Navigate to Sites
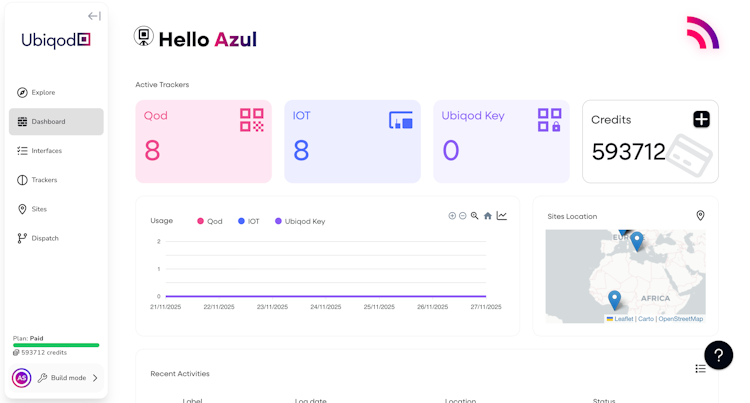This screenshot has height=403, width=750. pyautogui.click(x=56, y=209)
